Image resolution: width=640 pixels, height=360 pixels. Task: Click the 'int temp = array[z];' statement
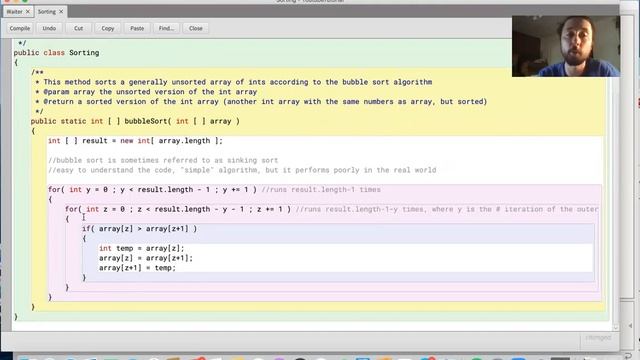point(142,249)
